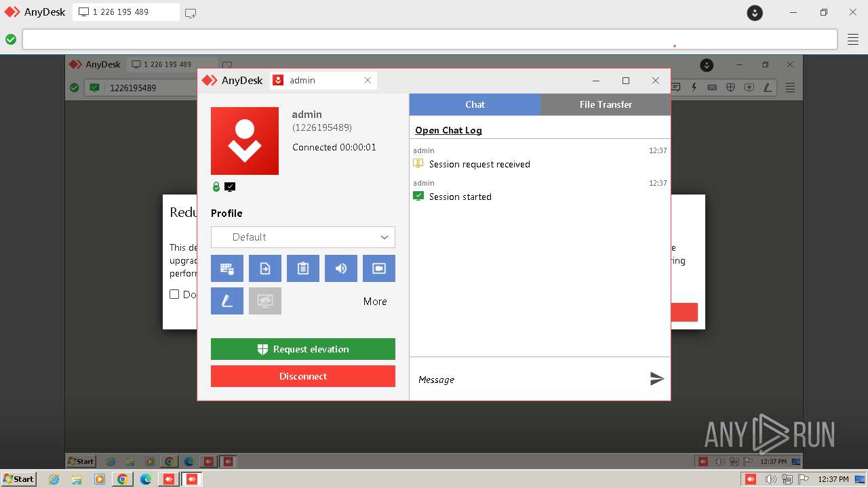868x488 pixels.
Task: Click network icon in system tray
Action: (787, 479)
